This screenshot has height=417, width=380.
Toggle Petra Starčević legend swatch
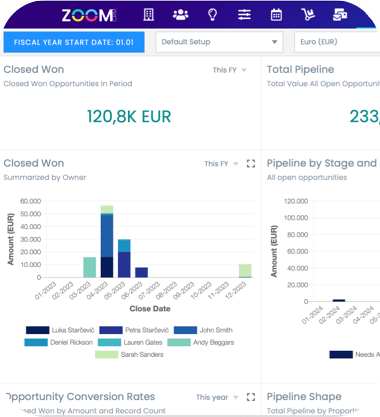[x=111, y=330]
